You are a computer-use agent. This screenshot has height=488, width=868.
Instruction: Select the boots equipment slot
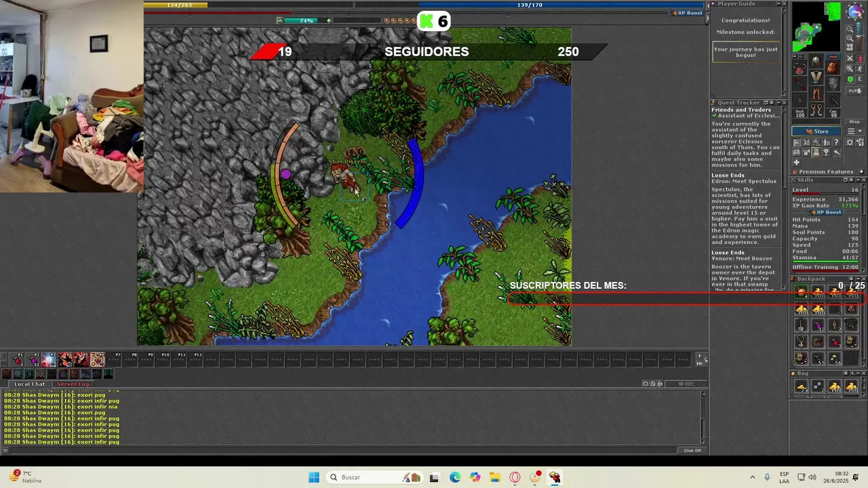816,110
